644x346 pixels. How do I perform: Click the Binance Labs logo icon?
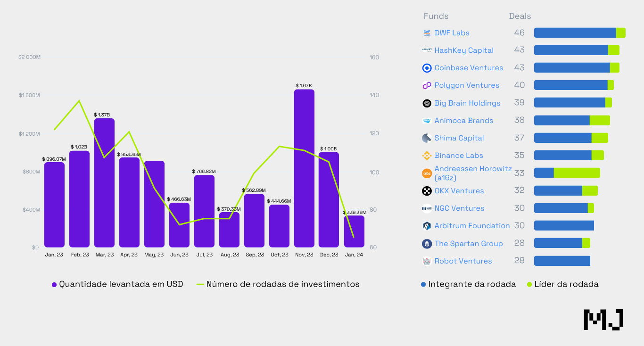point(427,156)
